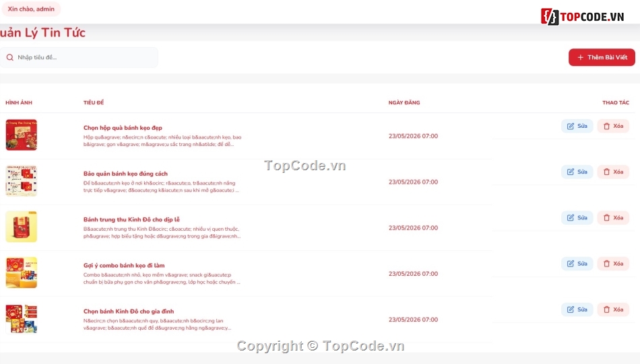Click the 'Xin chào, admin' badge
The width and height of the screenshot is (640, 364).
point(31,9)
